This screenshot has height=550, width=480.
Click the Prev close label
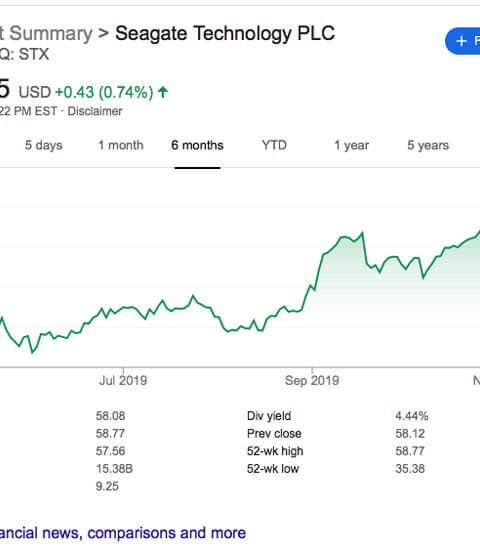click(274, 434)
